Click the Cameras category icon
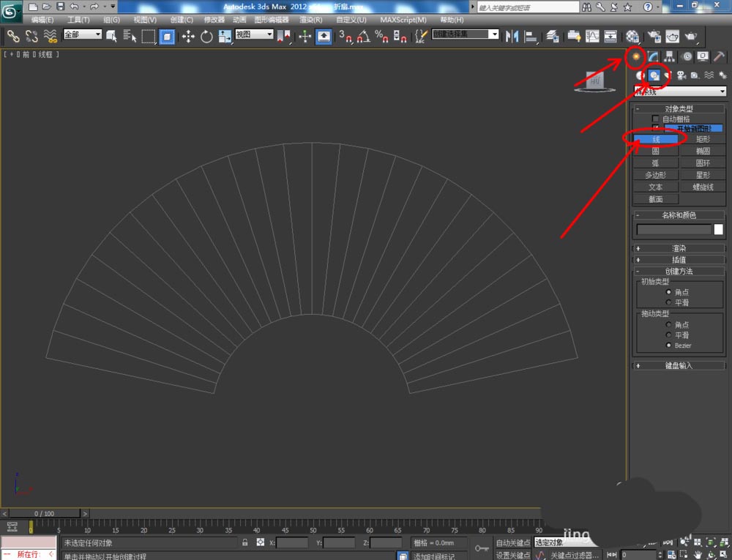 coord(681,75)
